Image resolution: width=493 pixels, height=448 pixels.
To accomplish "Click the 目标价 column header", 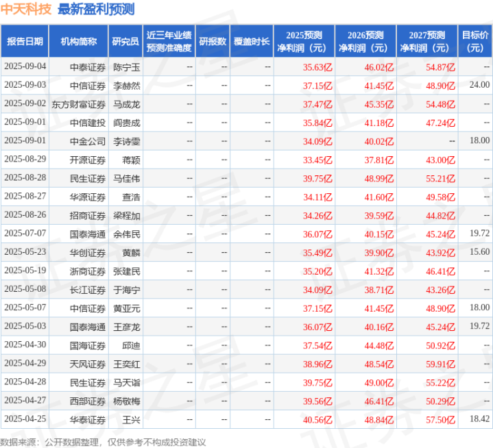I will click(475, 41).
